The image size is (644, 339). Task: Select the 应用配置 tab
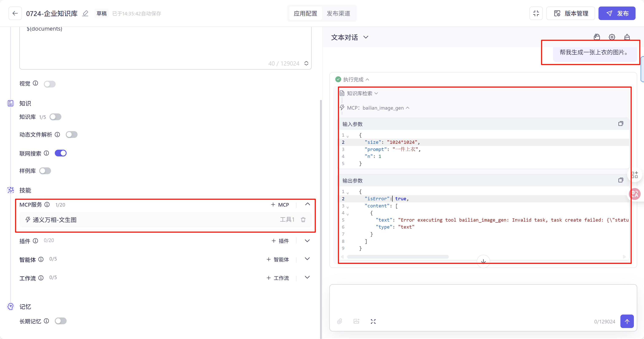[x=305, y=13]
